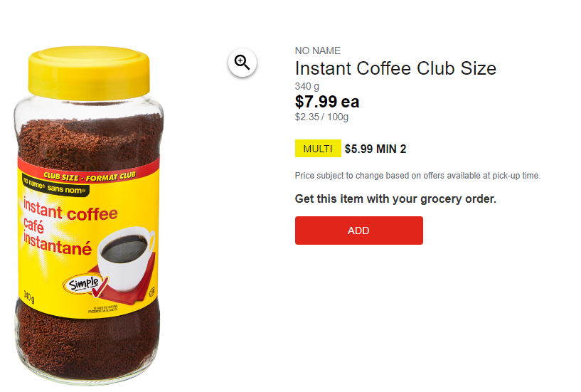Open the NO NAME brand link

coord(318,51)
